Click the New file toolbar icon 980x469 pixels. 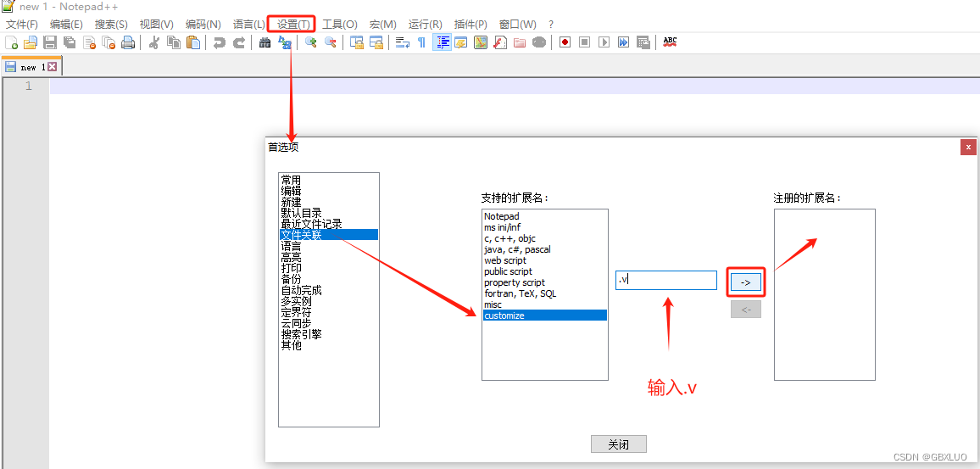click(x=11, y=42)
